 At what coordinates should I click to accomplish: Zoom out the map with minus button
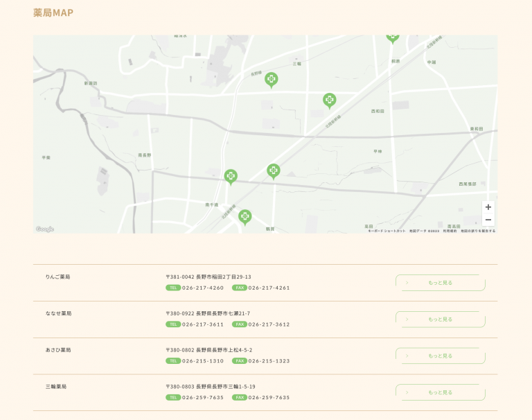tap(488, 220)
